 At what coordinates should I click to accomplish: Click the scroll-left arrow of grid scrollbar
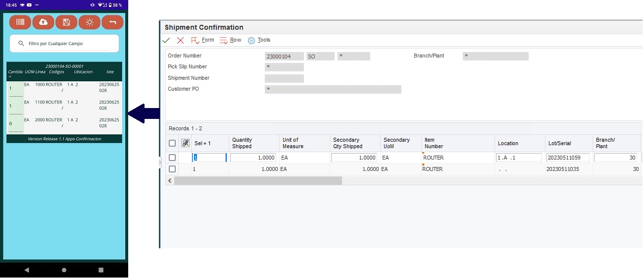pyautogui.click(x=170, y=181)
